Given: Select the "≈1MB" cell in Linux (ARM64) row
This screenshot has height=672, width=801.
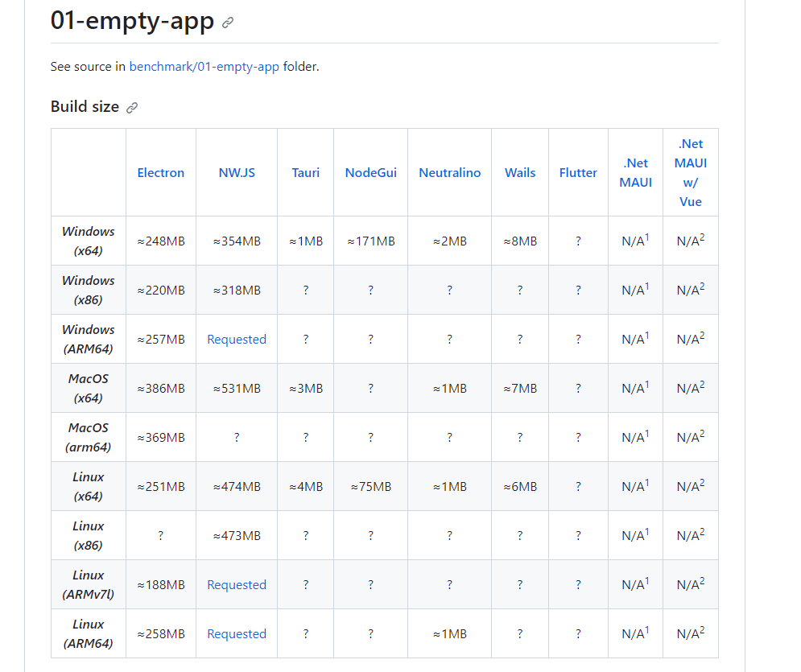Looking at the screenshot, I should coord(449,633).
